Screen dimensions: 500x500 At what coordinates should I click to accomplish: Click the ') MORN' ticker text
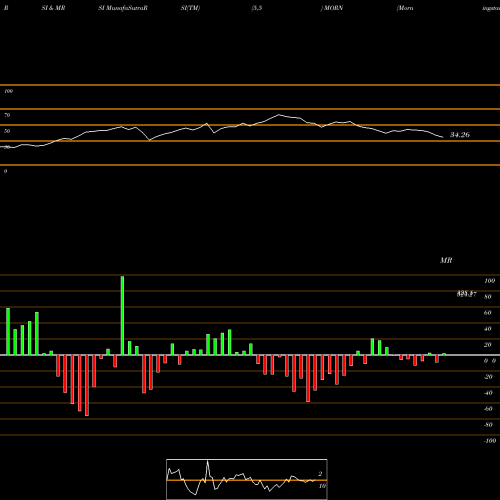332,8
